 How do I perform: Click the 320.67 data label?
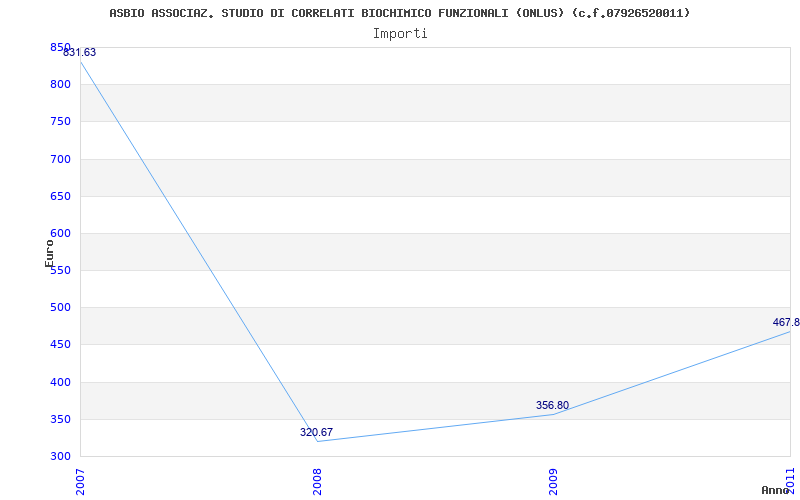click(x=316, y=432)
